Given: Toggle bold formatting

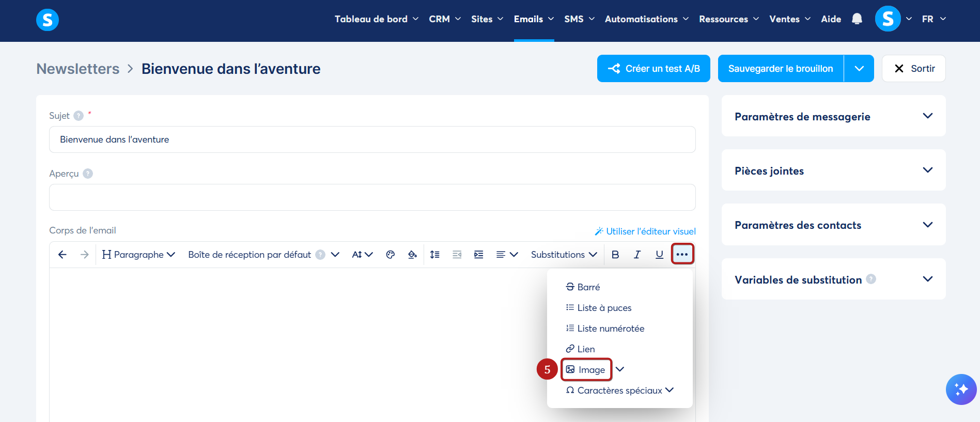Looking at the screenshot, I should tap(615, 255).
